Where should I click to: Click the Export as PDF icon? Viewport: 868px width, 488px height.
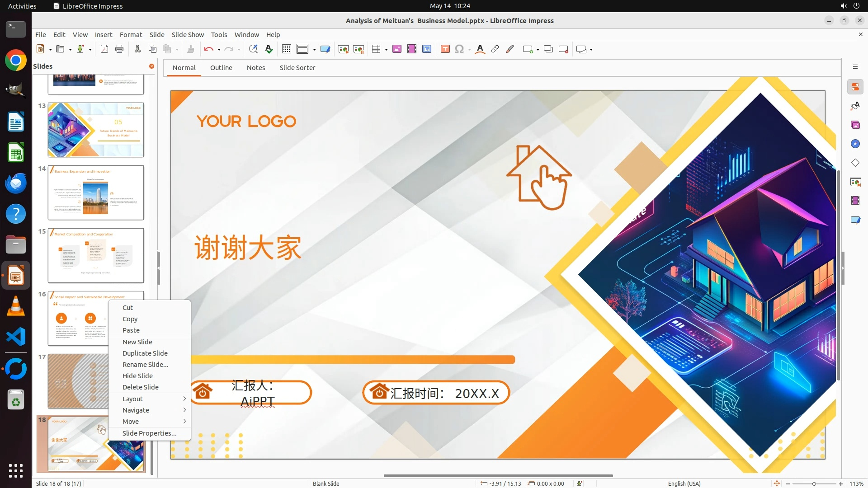[x=104, y=49]
